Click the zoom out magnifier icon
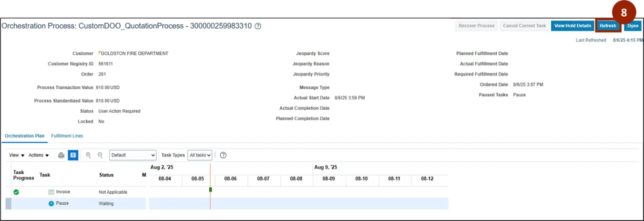This screenshot has width=644, height=221. pyautogui.click(x=100, y=155)
